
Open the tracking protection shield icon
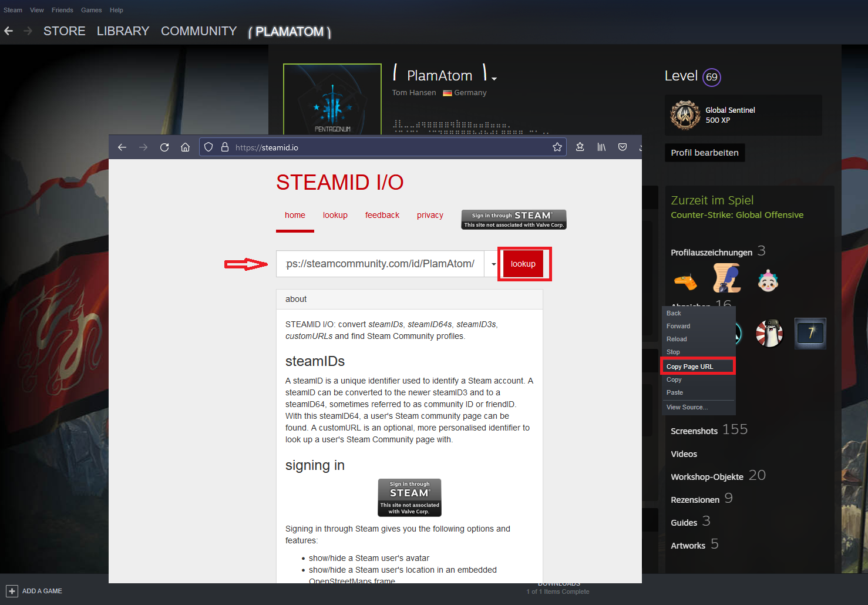(208, 147)
